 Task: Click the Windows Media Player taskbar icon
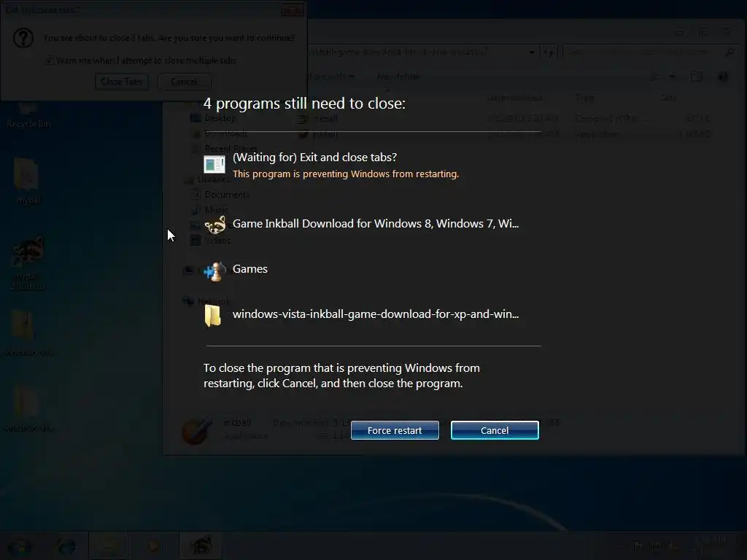pyautogui.click(x=153, y=546)
